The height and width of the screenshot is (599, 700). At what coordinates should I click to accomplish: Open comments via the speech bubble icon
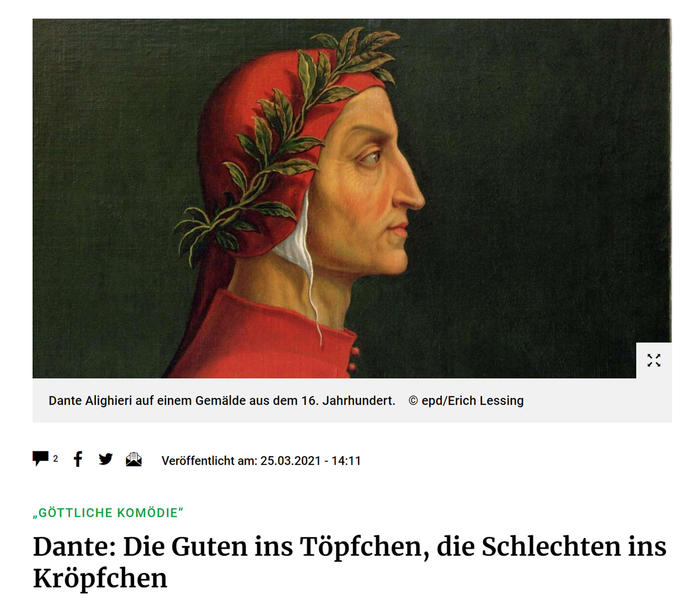41,458
